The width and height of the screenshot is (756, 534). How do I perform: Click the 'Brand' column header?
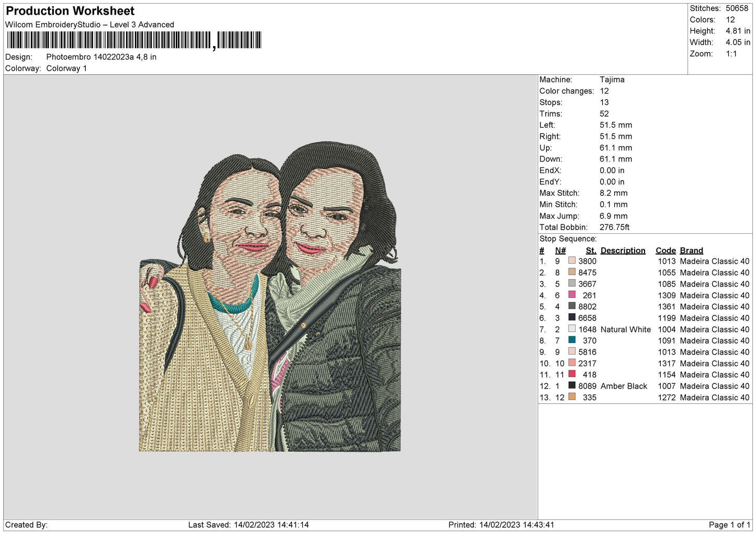692,251
